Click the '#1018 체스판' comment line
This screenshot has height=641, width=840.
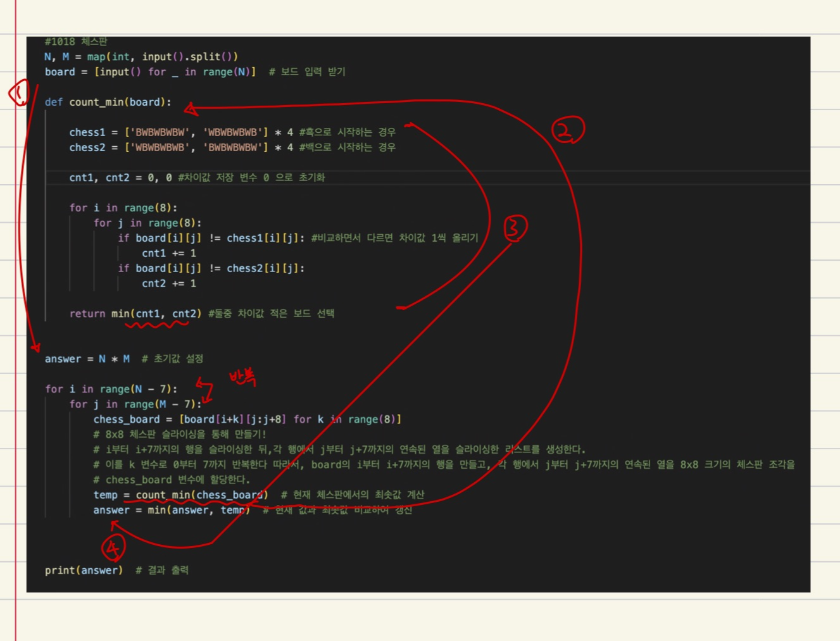pos(76,42)
